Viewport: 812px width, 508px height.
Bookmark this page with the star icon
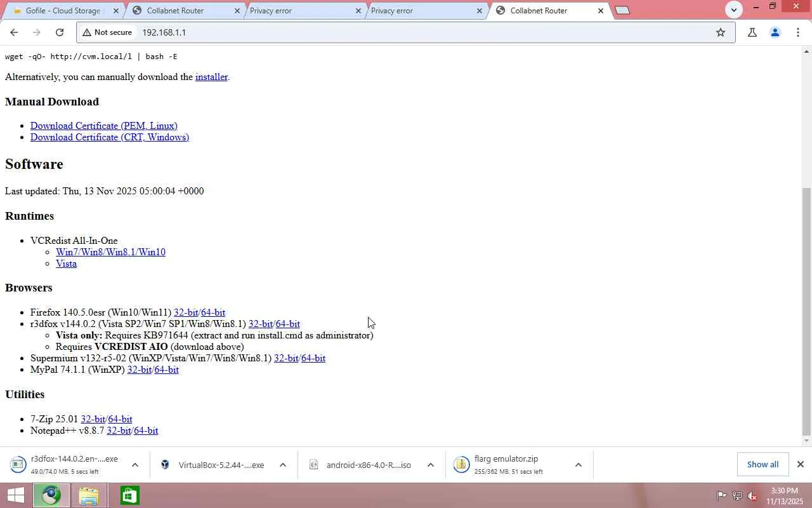click(x=721, y=32)
